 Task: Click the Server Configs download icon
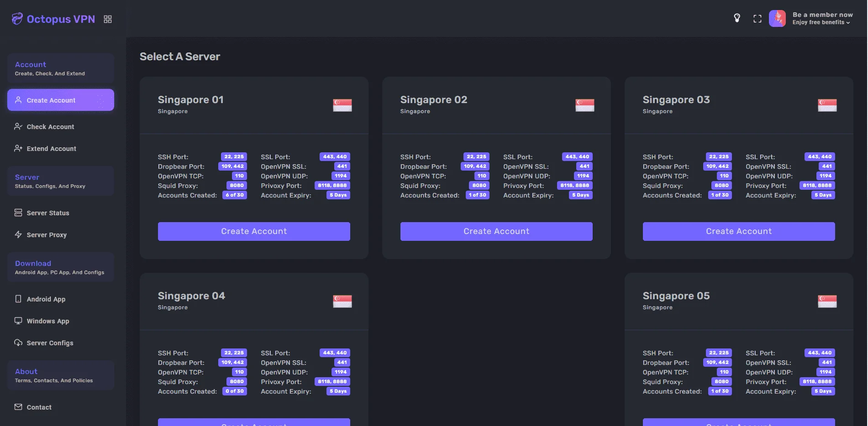18,343
